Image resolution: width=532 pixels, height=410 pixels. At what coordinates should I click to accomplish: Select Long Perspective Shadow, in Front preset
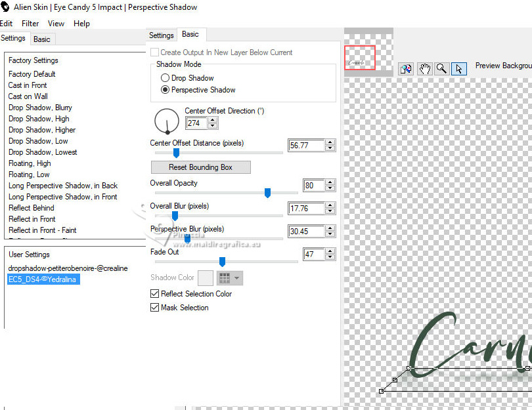pos(63,197)
